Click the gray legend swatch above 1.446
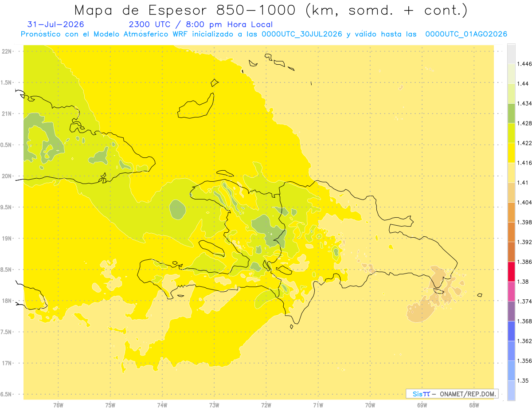 tap(511, 54)
